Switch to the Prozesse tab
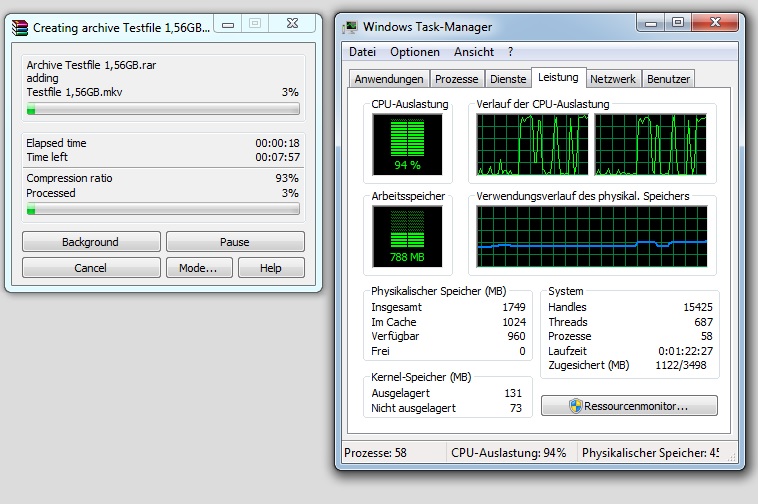The image size is (758, 504). [456, 79]
